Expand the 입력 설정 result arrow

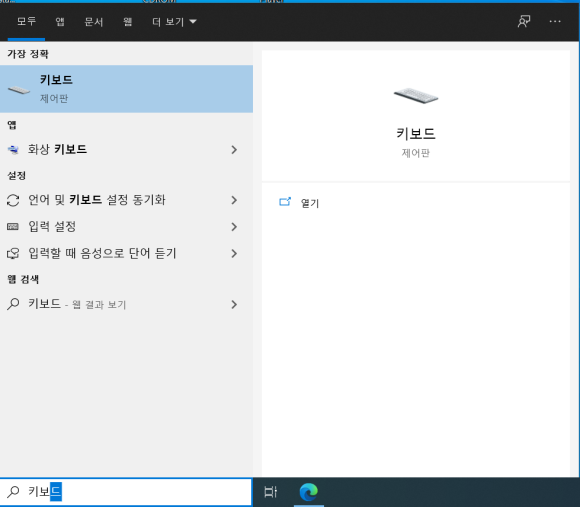234,227
